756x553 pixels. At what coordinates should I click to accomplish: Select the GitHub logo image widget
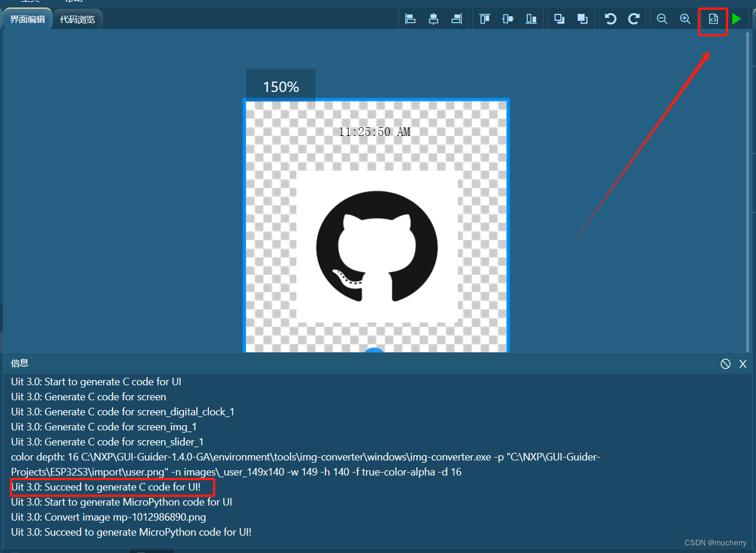click(377, 246)
